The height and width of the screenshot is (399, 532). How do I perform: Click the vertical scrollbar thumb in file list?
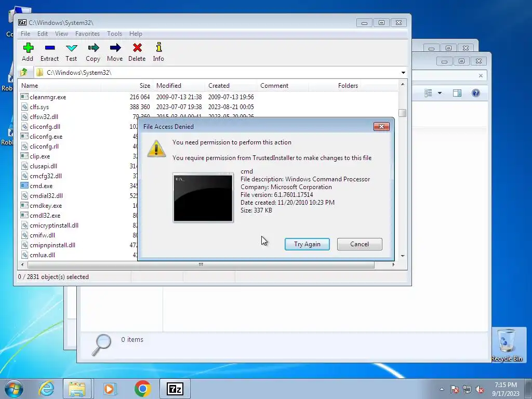click(403, 113)
